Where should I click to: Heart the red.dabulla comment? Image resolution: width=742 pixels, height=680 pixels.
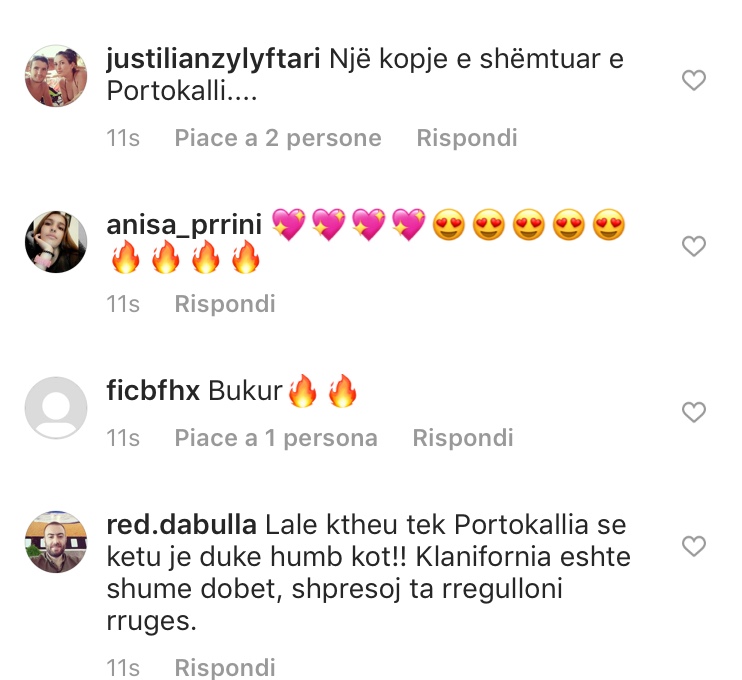(694, 546)
